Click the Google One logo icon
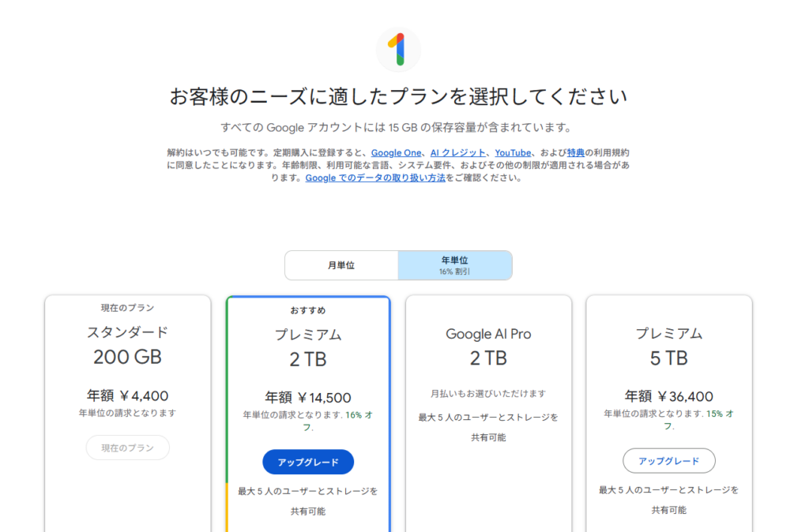Viewport: 809px width, 532px height. click(398, 50)
